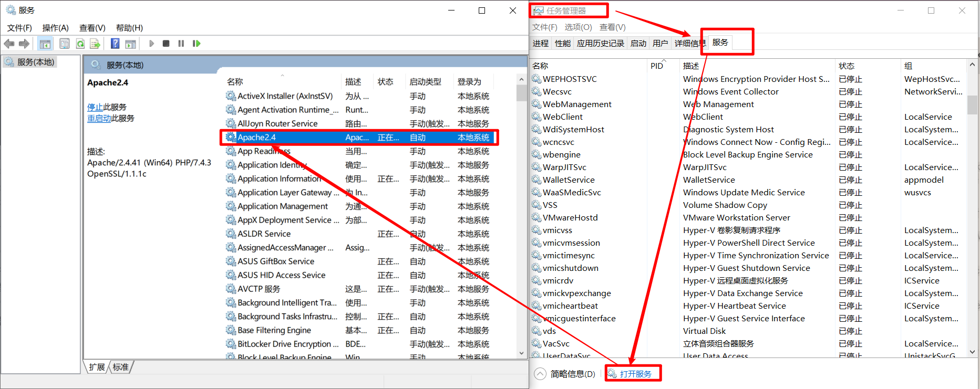Click the Stop Service square icon
The width and height of the screenshot is (980, 389).
166,44
